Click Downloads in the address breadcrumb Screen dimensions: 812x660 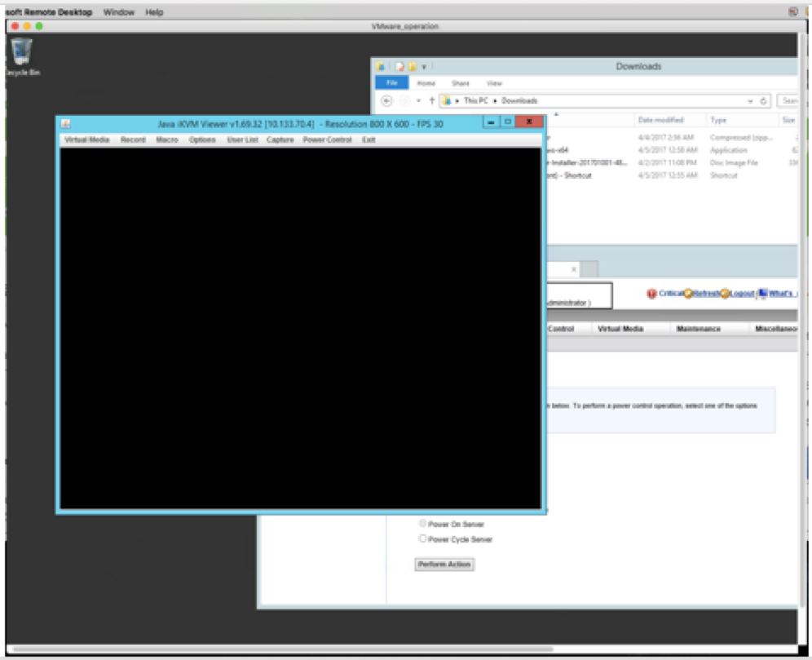click(519, 101)
